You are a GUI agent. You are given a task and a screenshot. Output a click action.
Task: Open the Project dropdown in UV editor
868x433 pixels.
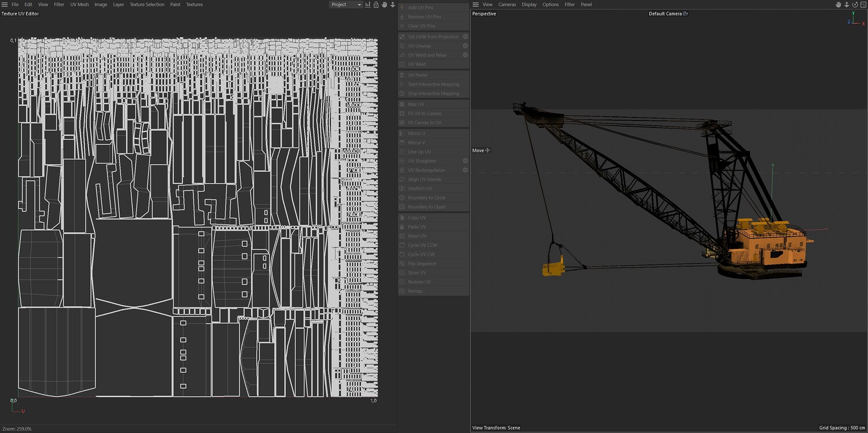(x=346, y=5)
